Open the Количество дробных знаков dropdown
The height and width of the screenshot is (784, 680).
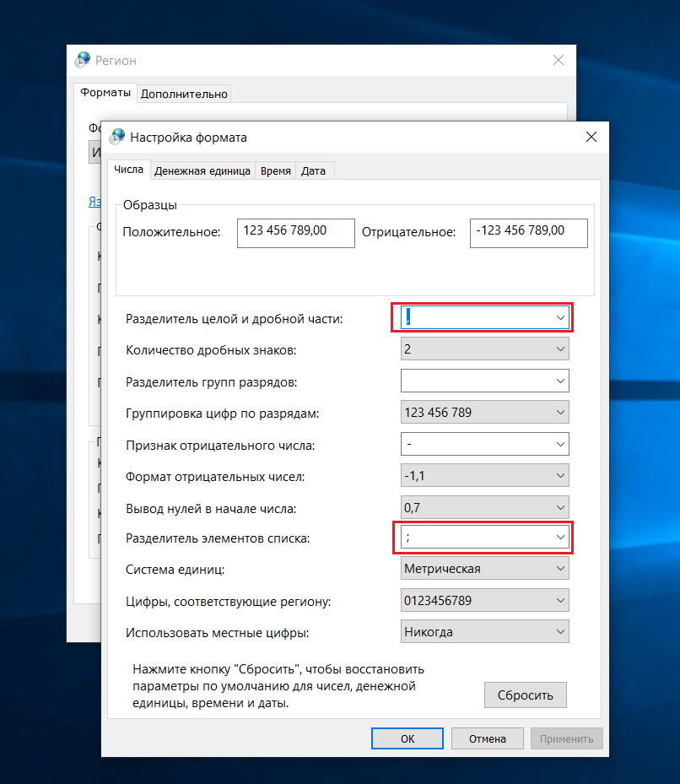click(x=560, y=349)
